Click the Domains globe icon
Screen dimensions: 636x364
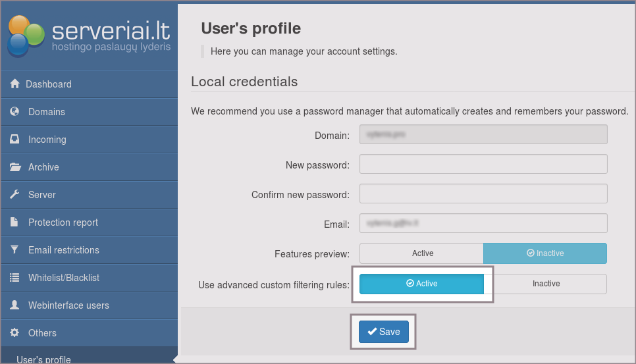[14, 112]
